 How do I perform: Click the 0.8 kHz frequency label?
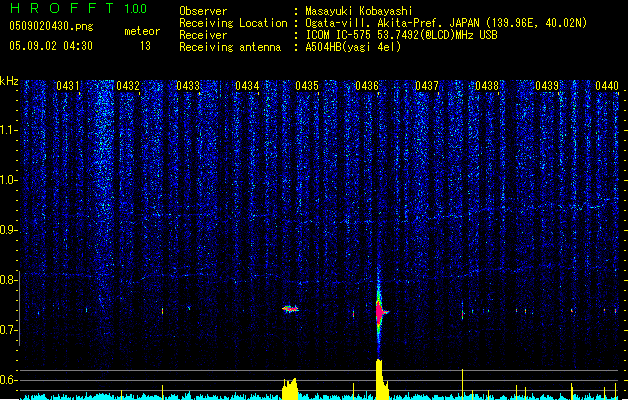pyautogui.click(x=8, y=280)
